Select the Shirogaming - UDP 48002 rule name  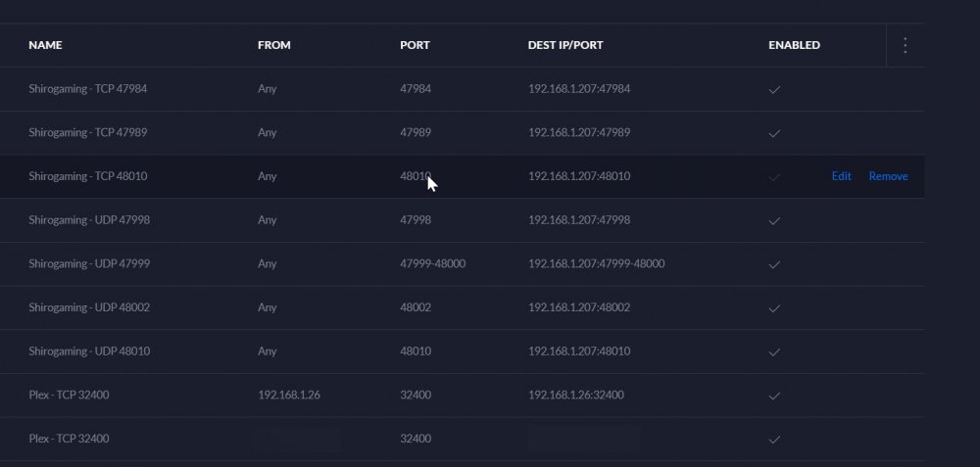click(89, 307)
